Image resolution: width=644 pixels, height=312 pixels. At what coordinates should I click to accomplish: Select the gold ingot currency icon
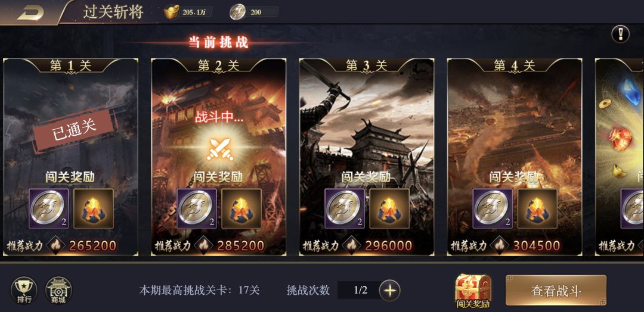tap(171, 12)
